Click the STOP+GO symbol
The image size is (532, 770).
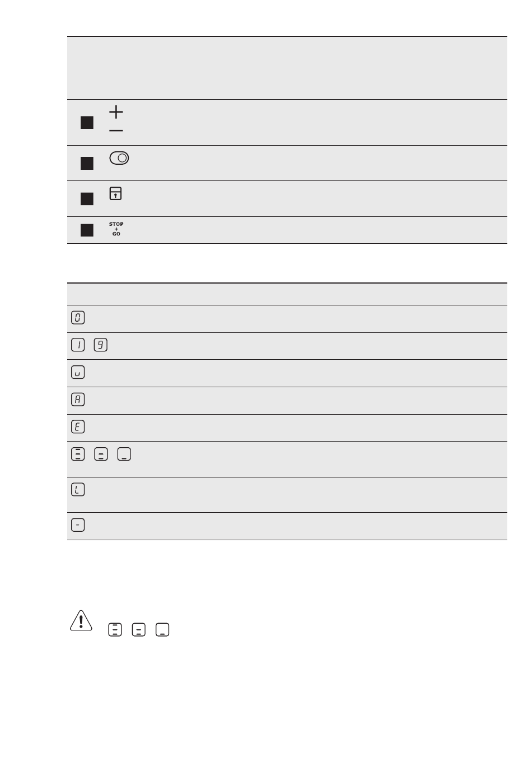[x=116, y=229]
